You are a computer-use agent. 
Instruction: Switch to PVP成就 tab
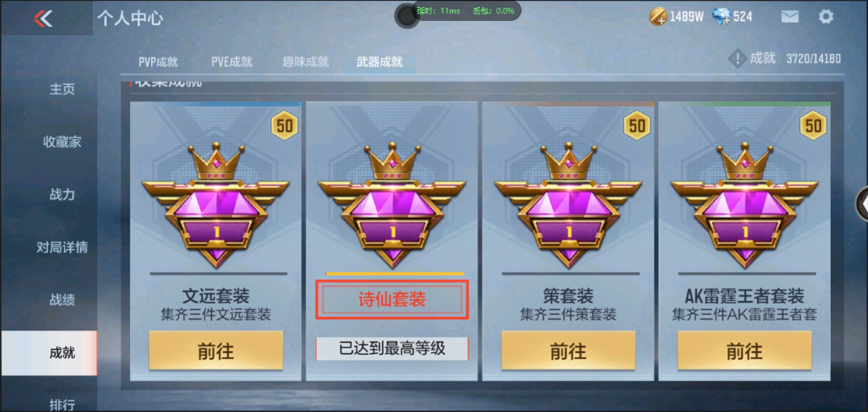pos(158,62)
